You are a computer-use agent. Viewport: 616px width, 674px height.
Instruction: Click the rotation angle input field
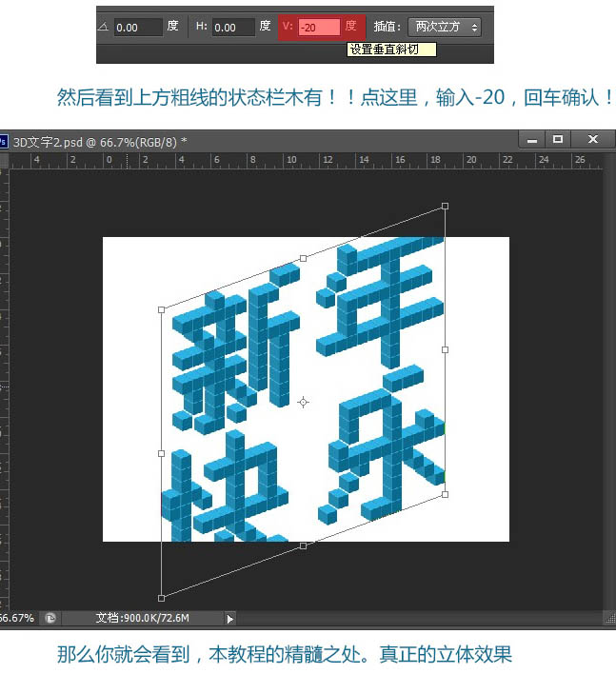tap(138, 29)
